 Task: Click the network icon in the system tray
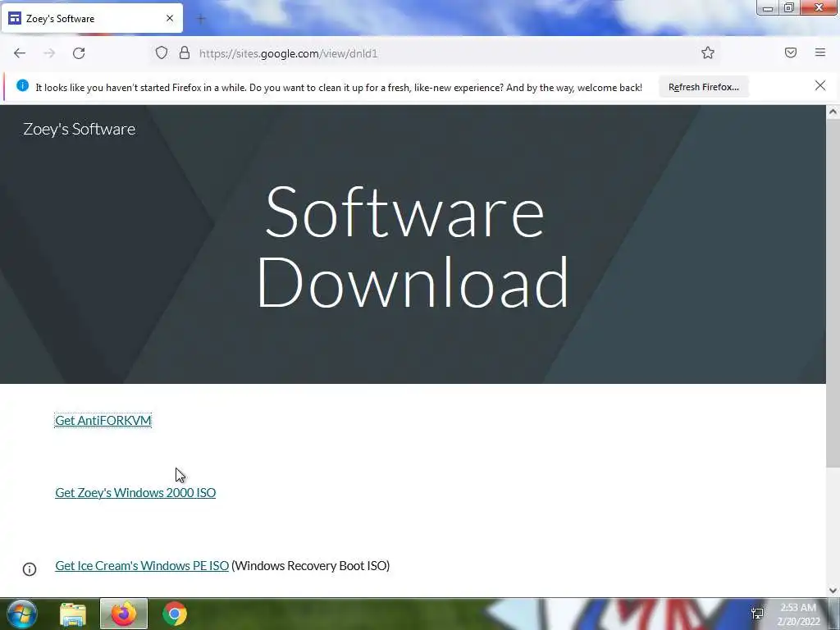click(757, 614)
